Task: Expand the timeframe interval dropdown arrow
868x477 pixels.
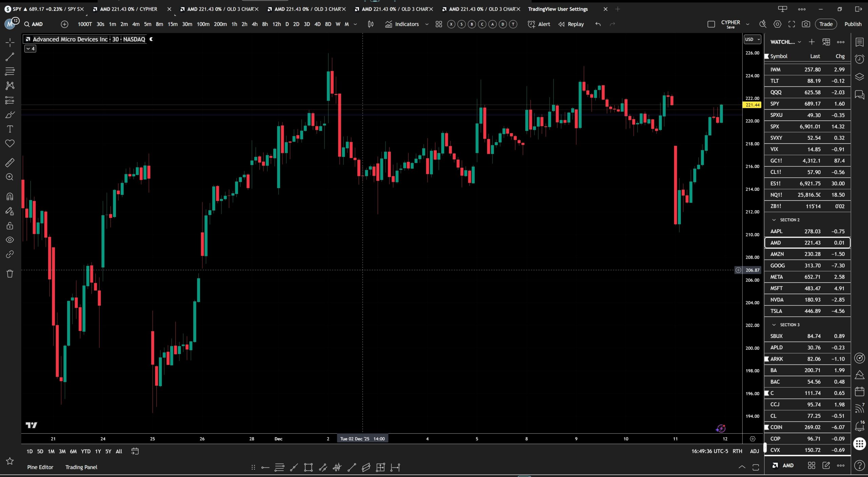Action: coord(355,24)
